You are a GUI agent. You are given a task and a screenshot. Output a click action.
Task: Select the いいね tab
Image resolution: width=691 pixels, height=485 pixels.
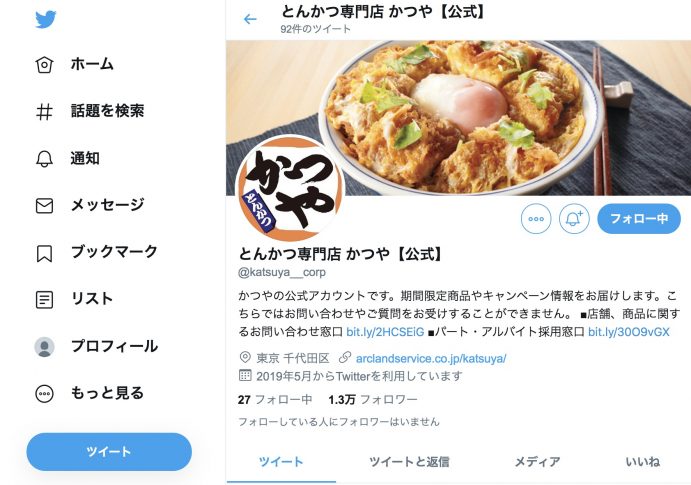(x=643, y=462)
